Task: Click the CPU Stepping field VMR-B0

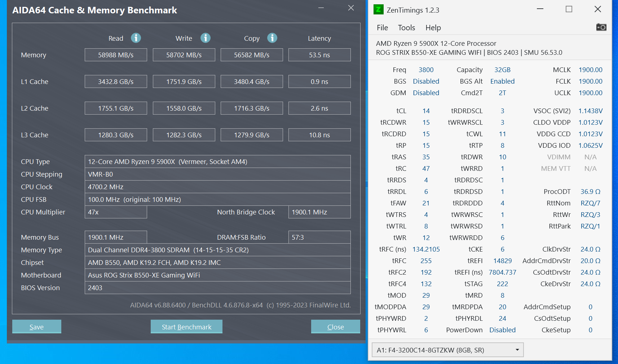Action: click(x=218, y=174)
